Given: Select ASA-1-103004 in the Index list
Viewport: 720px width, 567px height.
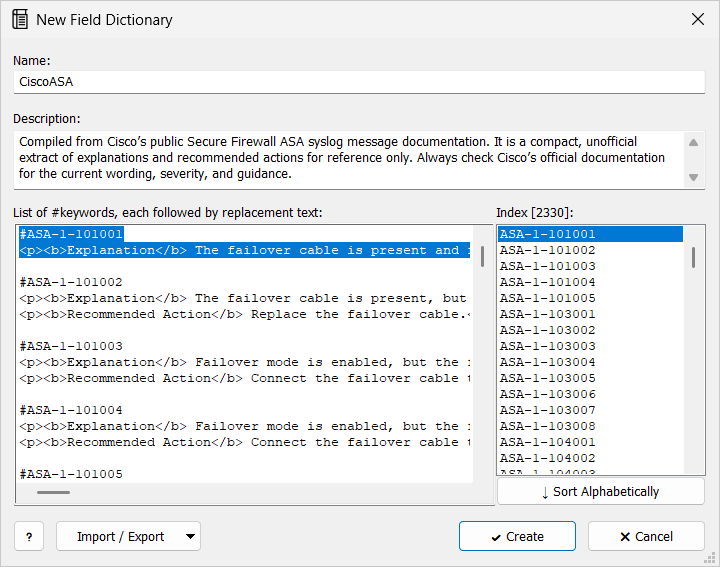Looking at the screenshot, I should pos(591,362).
